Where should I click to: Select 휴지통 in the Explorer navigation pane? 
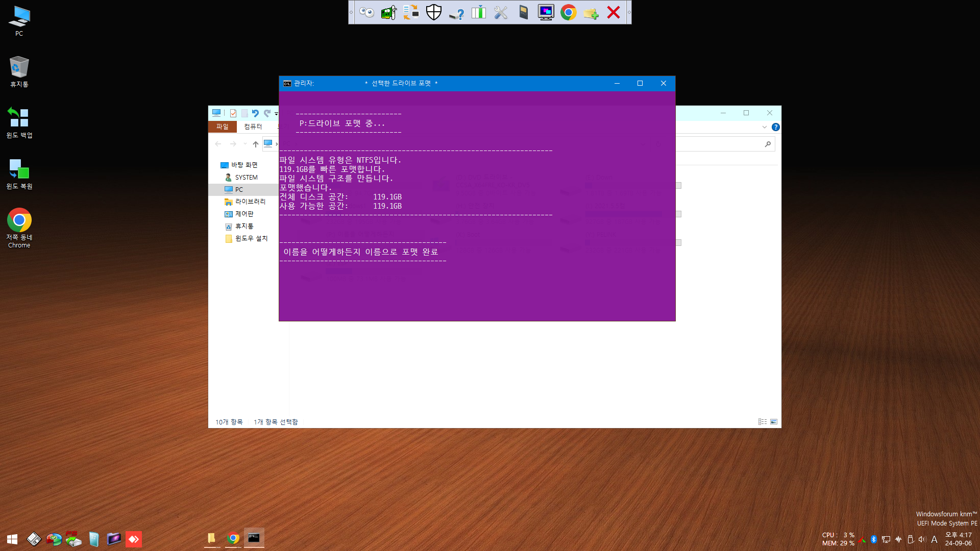(x=239, y=226)
